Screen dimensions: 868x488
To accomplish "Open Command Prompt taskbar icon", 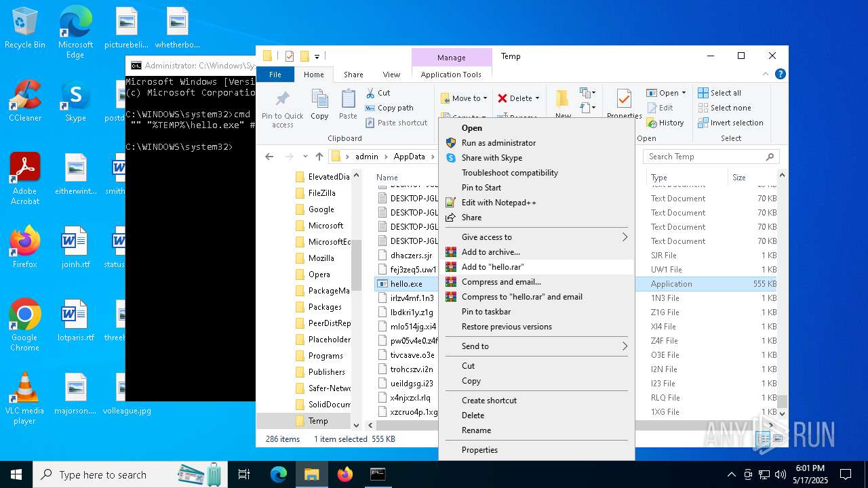I will 378,474.
